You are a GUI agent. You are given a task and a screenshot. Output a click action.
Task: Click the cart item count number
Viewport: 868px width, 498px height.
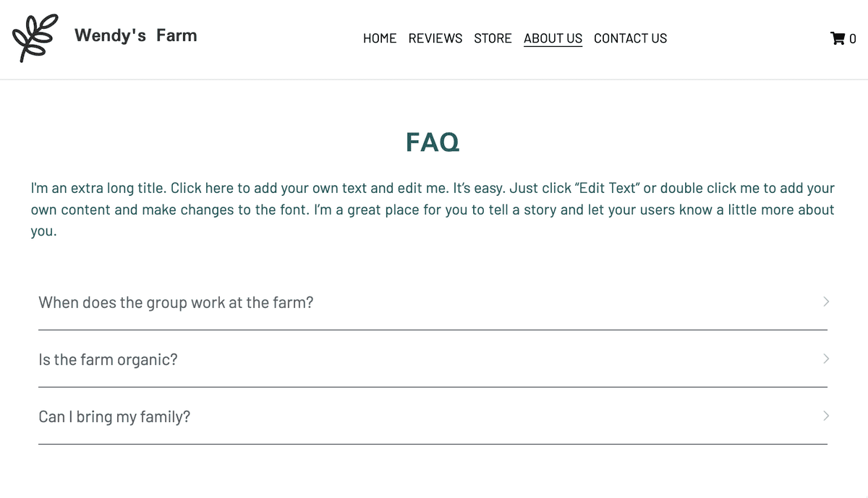tap(853, 39)
